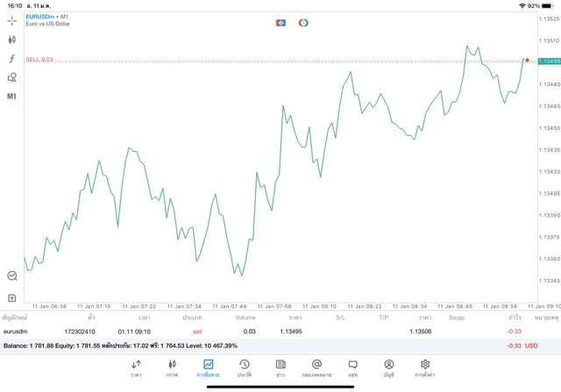Screen dimensions: 561x392
Task: Tap the current price tag 1.13496
Action: [x=550, y=61]
